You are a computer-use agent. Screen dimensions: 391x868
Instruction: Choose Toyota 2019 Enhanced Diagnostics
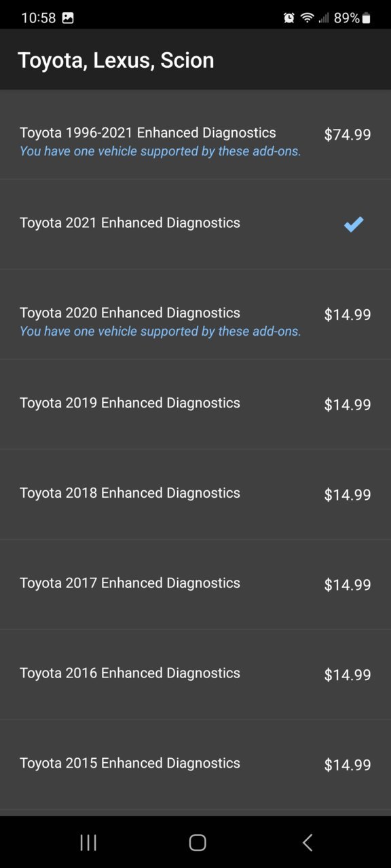point(195,404)
